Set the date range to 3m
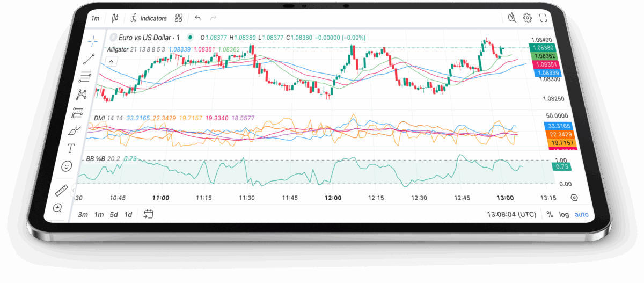This screenshot has width=644, height=283. [x=83, y=214]
